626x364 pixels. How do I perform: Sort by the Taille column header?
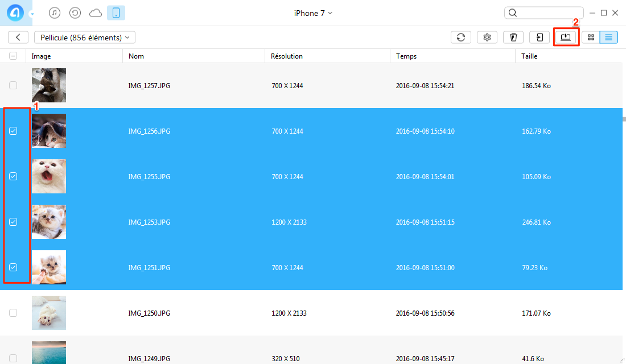529,56
